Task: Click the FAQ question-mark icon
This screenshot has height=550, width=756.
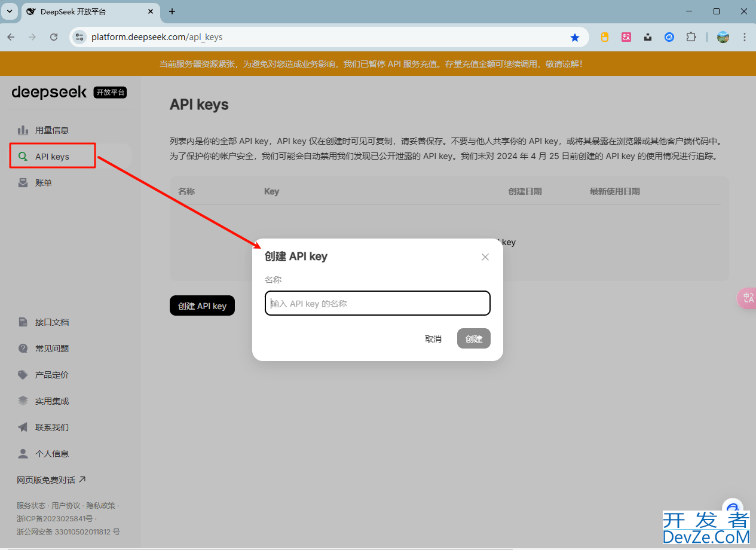Action: coord(23,349)
